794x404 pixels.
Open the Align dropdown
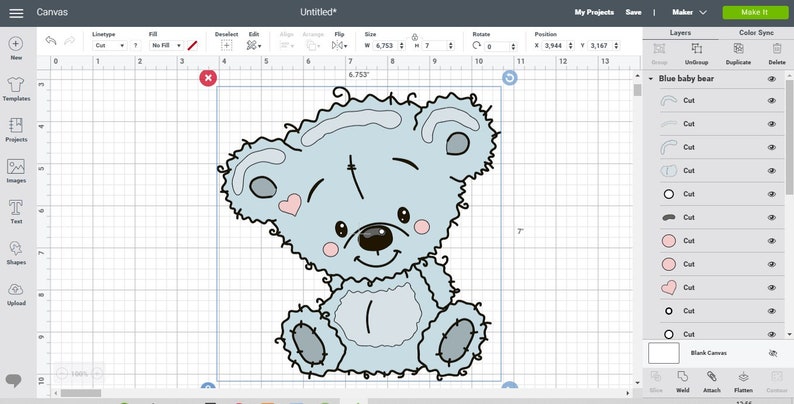[x=287, y=46]
